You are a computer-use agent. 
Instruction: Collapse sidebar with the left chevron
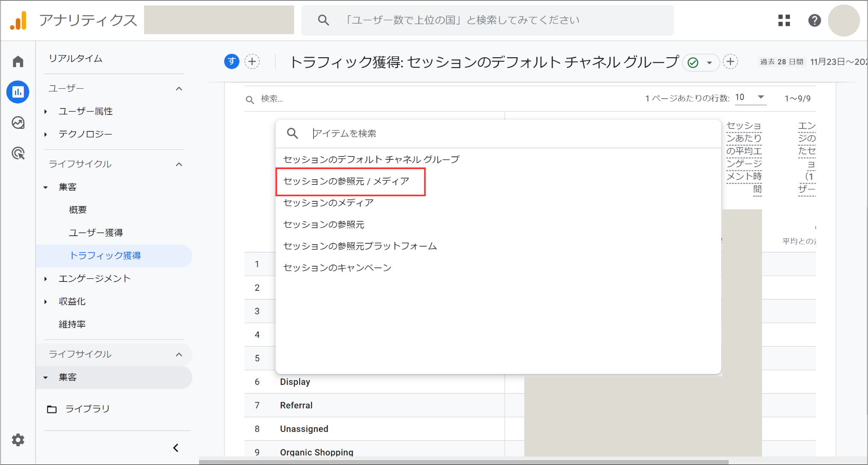click(176, 448)
